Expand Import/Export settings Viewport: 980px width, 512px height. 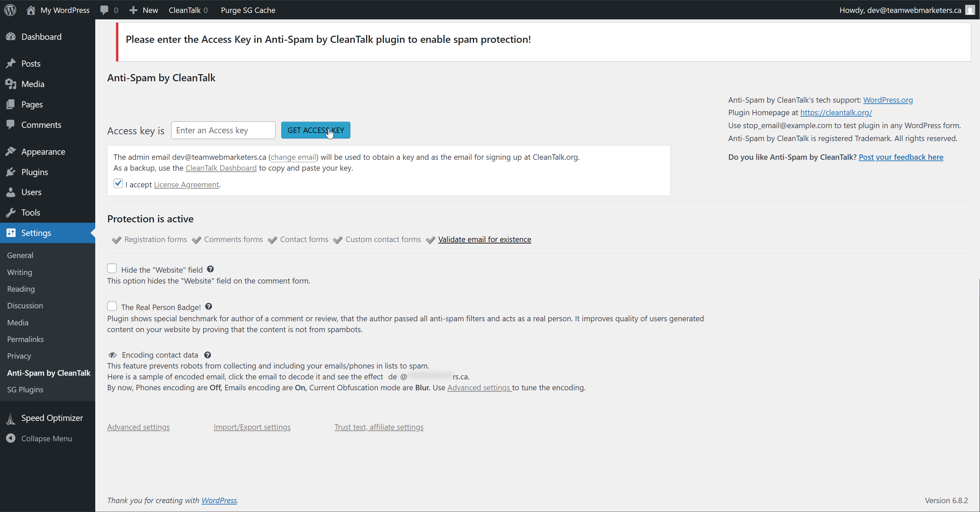pyautogui.click(x=252, y=427)
